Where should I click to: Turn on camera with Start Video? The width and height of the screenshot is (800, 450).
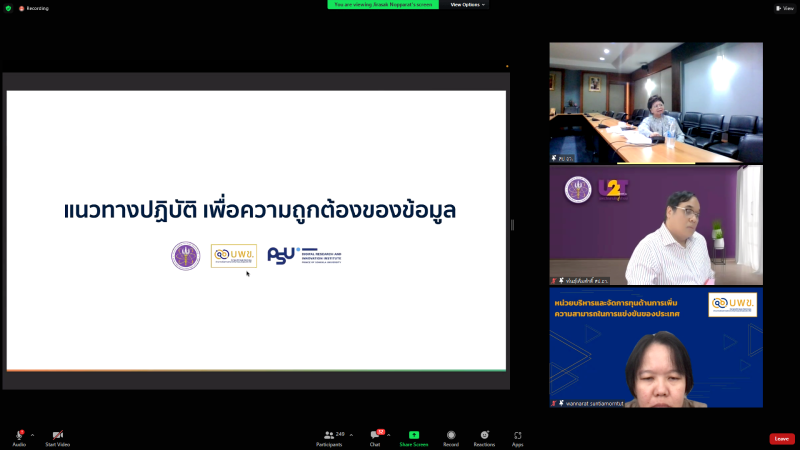pyautogui.click(x=57, y=436)
